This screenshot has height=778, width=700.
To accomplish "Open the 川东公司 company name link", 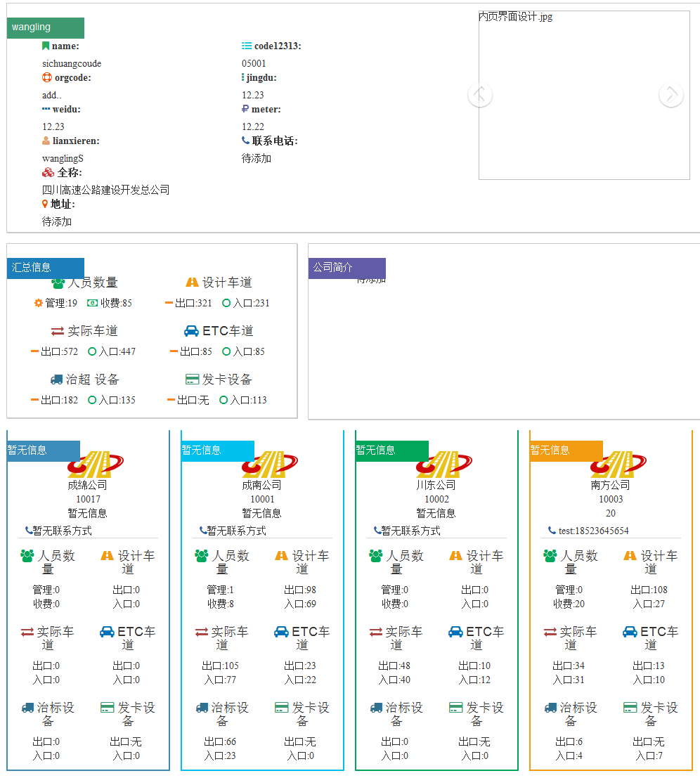I will click(436, 485).
